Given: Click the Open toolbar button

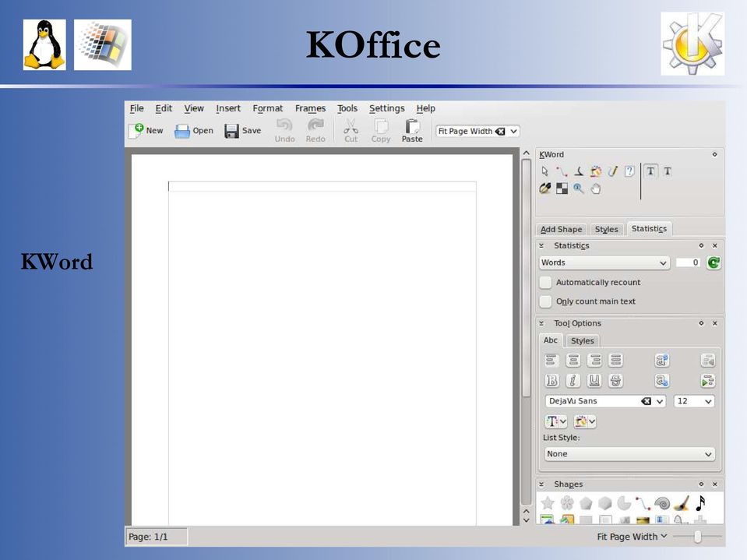Looking at the screenshot, I should 193,131.
